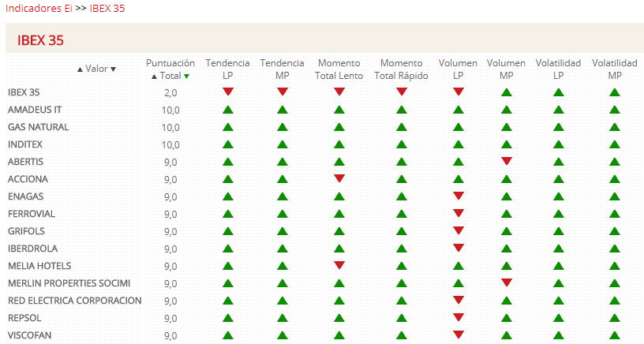644x344 pixels.
Task: Open the INDITEX row name
Action: [25, 144]
